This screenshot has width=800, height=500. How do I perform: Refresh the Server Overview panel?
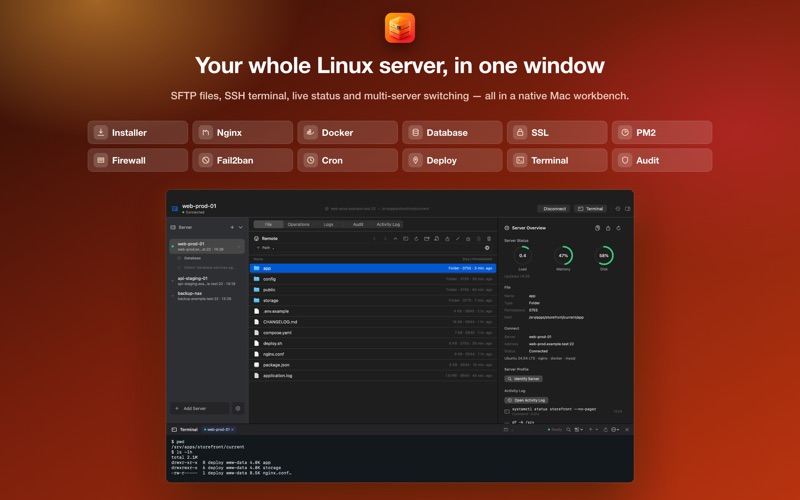tap(618, 228)
